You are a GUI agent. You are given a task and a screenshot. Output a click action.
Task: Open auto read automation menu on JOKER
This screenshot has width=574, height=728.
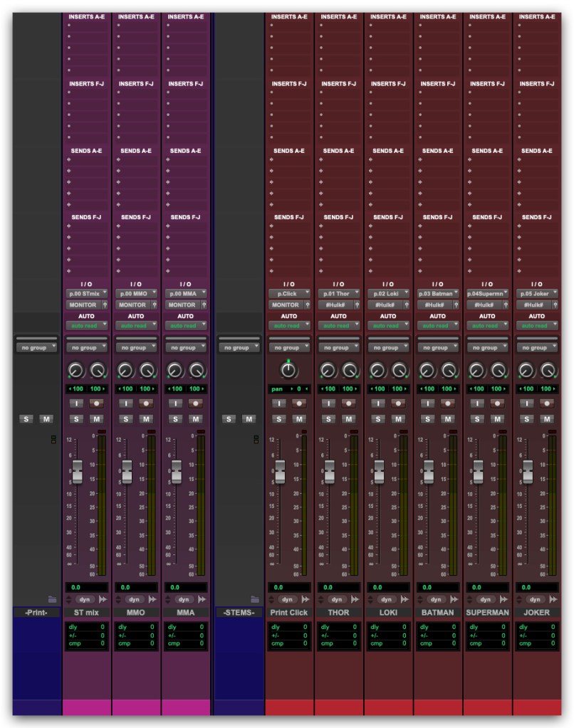click(536, 325)
